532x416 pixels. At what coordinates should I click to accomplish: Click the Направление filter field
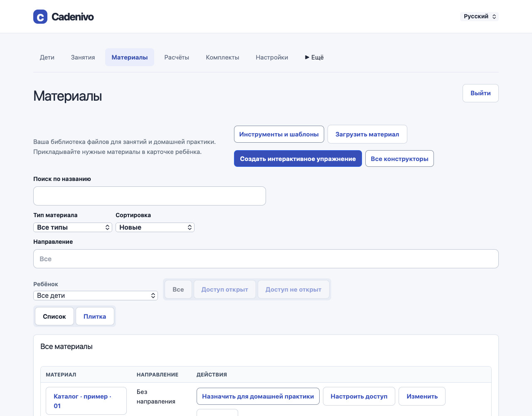tap(266, 259)
